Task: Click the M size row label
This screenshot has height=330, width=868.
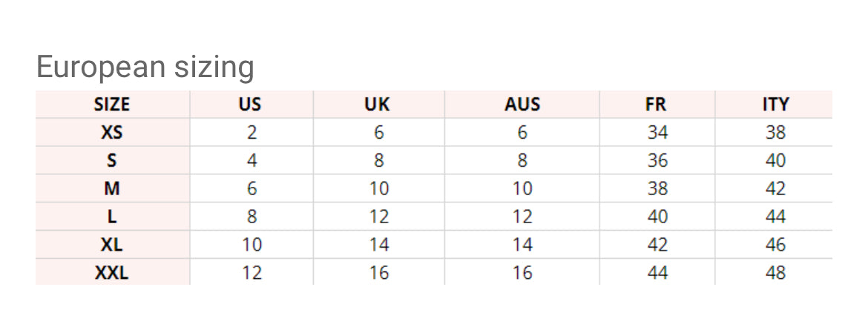Action: [x=112, y=188]
